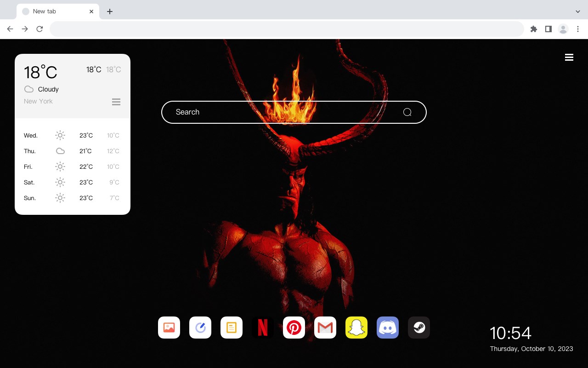The width and height of the screenshot is (588, 368).
Task: Open a new tab with plus button
Action: (110, 11)
